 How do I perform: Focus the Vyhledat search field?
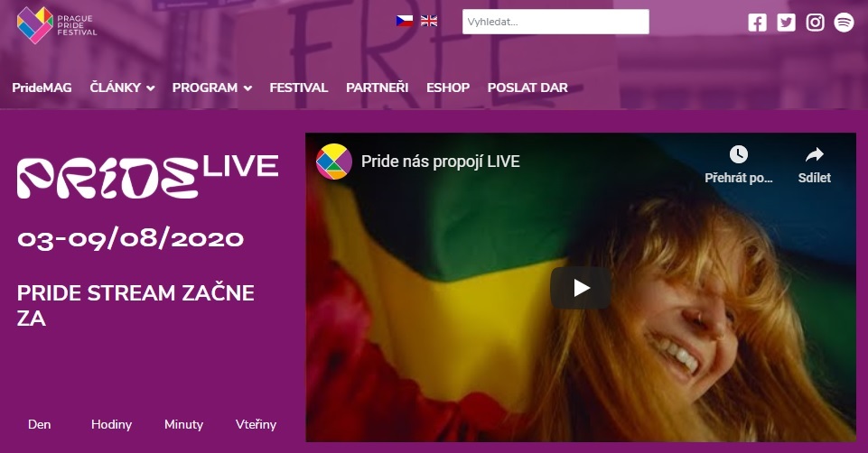pyautogui.click(x=555, y=22)
